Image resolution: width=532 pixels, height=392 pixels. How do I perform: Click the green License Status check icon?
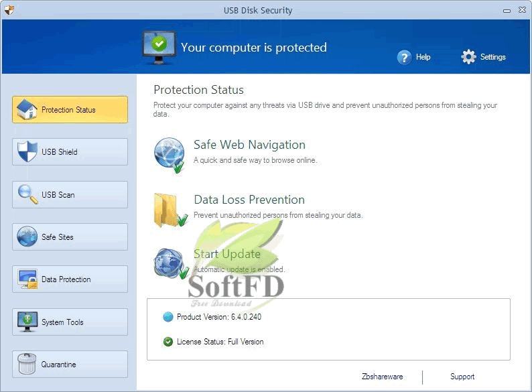coord(168,342)
